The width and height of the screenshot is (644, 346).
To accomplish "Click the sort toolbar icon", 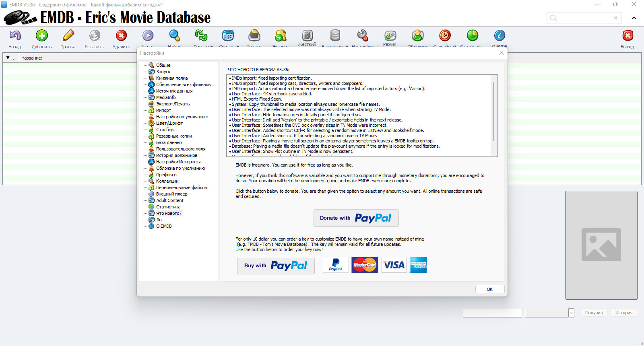I will pos(228,36).
